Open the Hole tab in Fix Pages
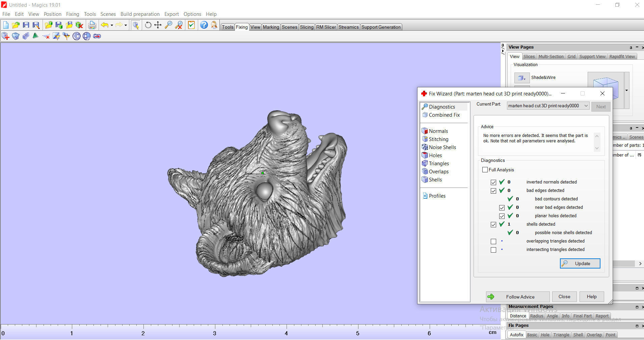 (545, 335)
